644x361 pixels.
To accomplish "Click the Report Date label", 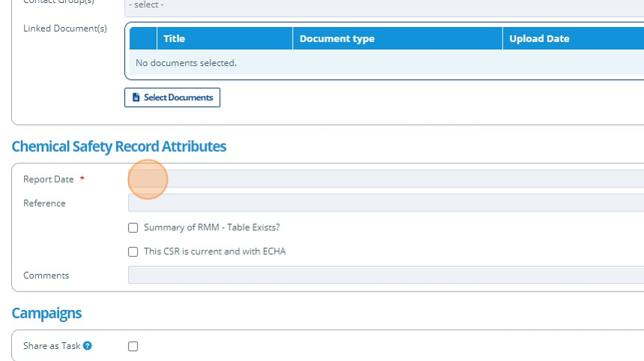I will (49, 180).
